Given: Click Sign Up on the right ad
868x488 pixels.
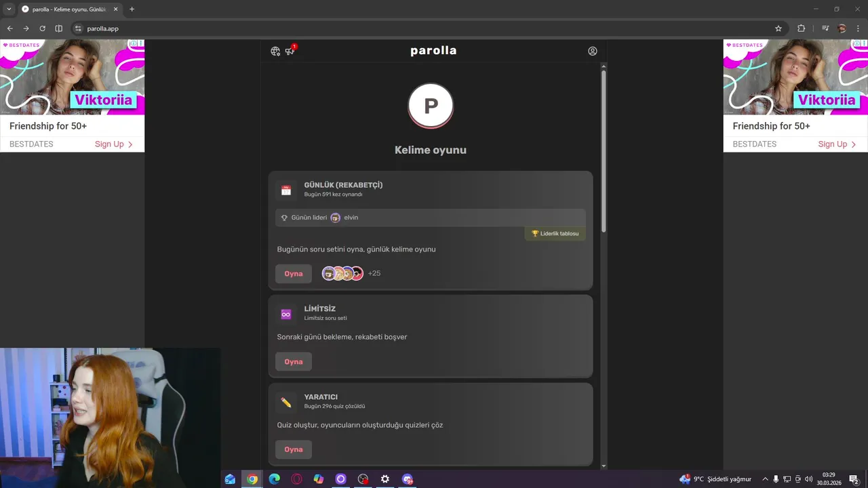Looking at the screenshot, I should [837, 144].
